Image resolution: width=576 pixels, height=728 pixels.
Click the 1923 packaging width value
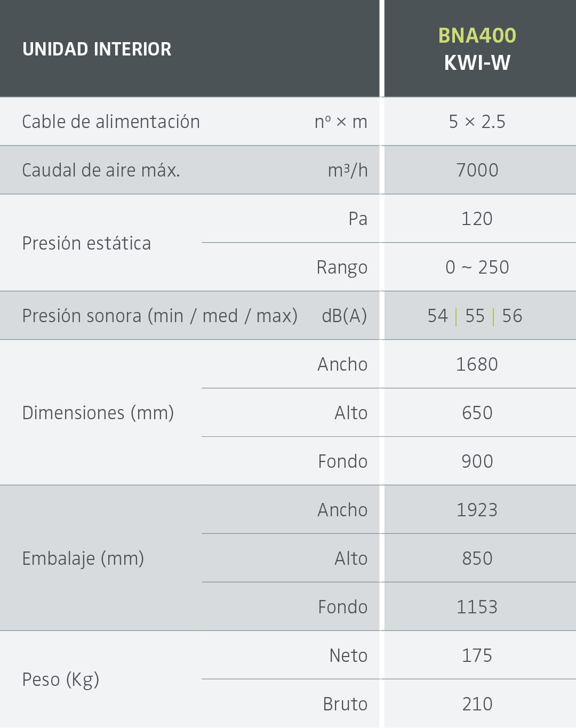tap(477, 510)
